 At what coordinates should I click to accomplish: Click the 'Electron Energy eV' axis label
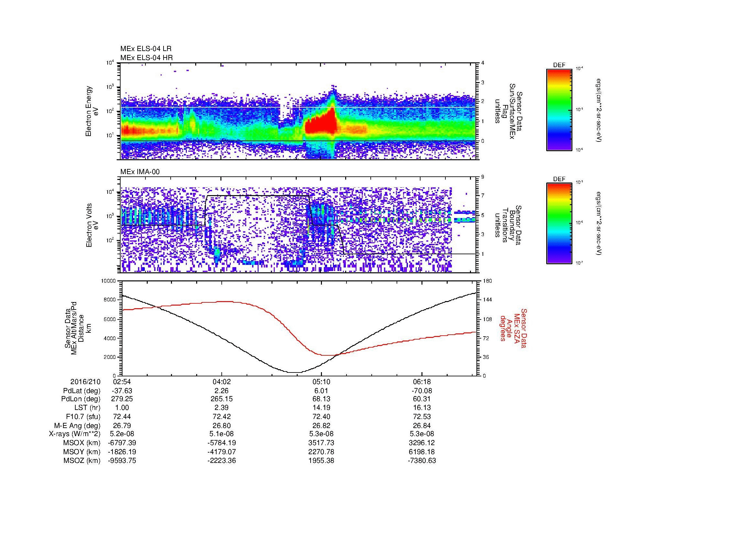point(92,111)
